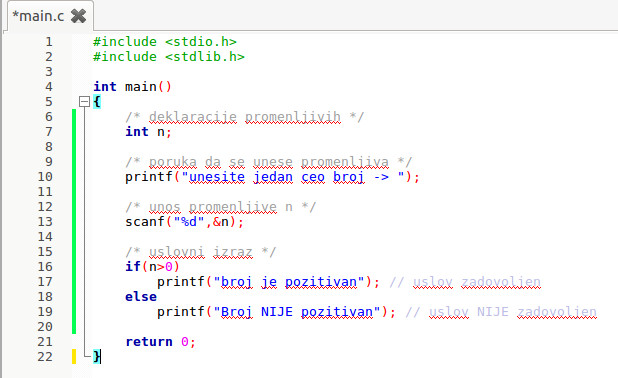Screen dimensions: 618x378
Task: Collapse the main function fold marker
Action: pyautogui.click(x=84, y=102)
